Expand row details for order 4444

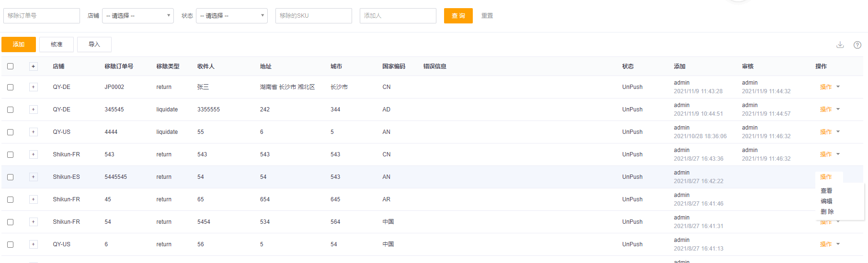(x=33, y=132)
